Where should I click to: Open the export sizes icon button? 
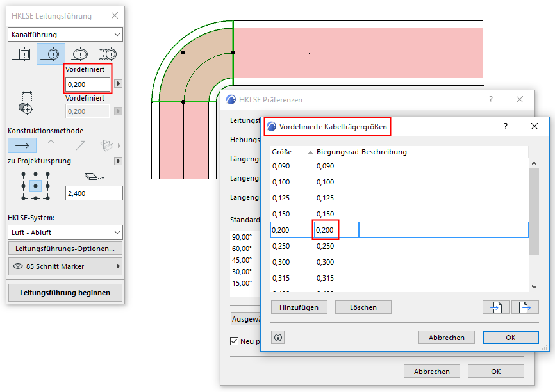[x=525, y=307]
